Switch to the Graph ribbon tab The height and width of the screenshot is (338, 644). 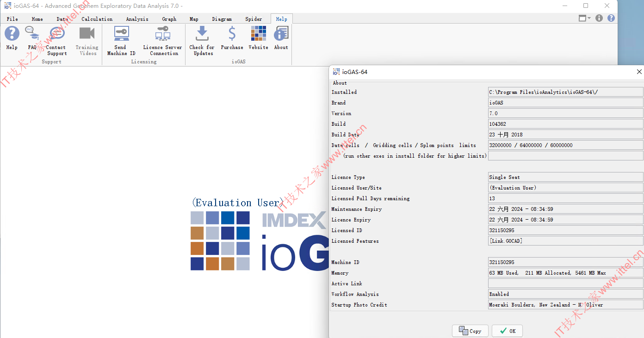[x=169, y=19]
